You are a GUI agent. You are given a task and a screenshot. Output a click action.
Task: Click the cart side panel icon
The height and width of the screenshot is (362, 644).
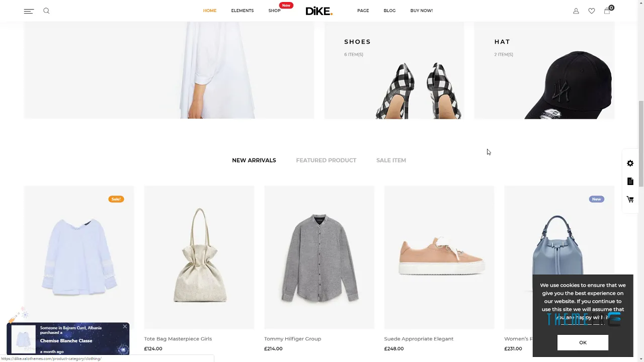pos(630,200)
